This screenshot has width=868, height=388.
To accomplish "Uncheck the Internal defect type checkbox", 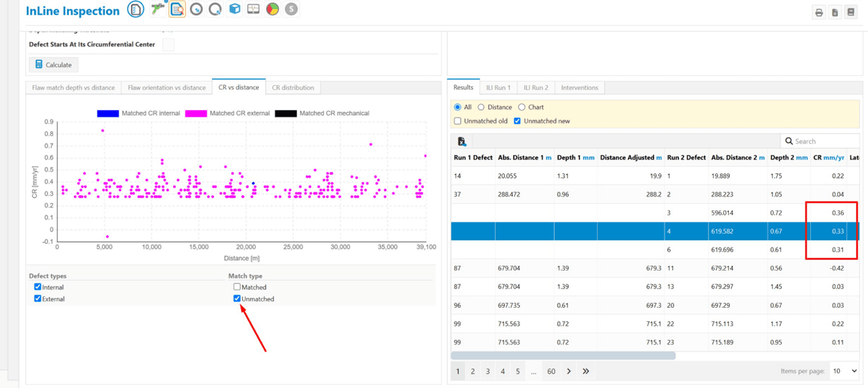I will point(38,287).
